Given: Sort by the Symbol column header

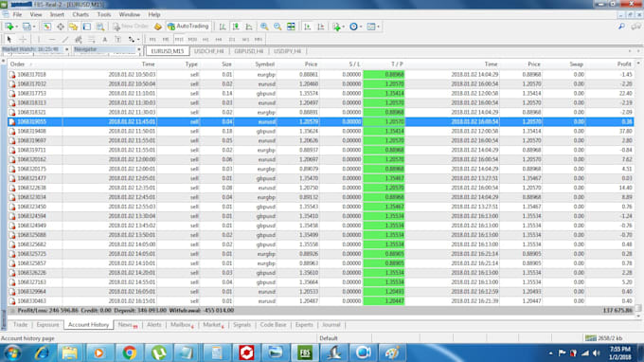Looking at the screenshot, I should (264, 64).
